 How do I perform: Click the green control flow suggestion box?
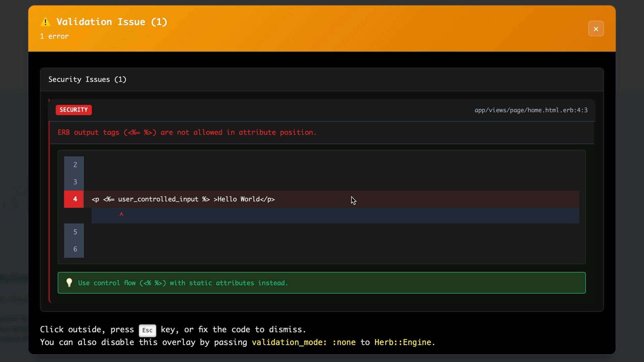(x=321, y=283)
